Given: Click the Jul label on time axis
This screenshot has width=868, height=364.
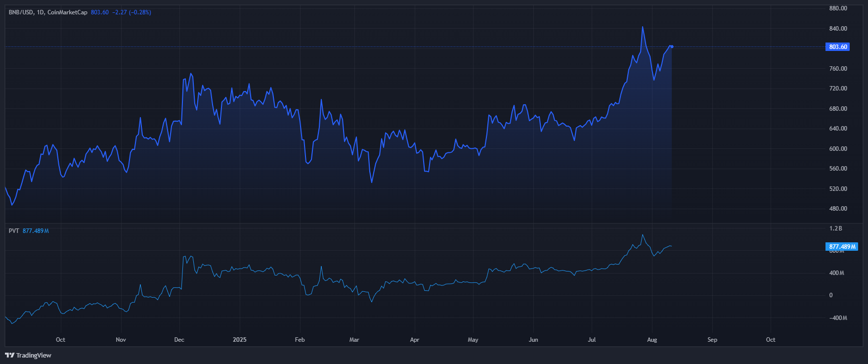Looking at the screenshot, I should 592,340.
